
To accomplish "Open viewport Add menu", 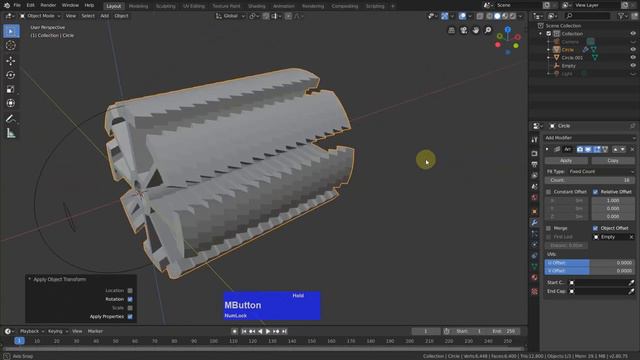I will pyautogui.click(x=104, y=16).
